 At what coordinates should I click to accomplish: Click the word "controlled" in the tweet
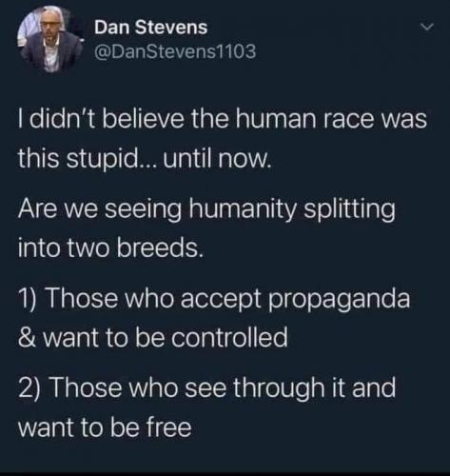(x=229, y=337)
